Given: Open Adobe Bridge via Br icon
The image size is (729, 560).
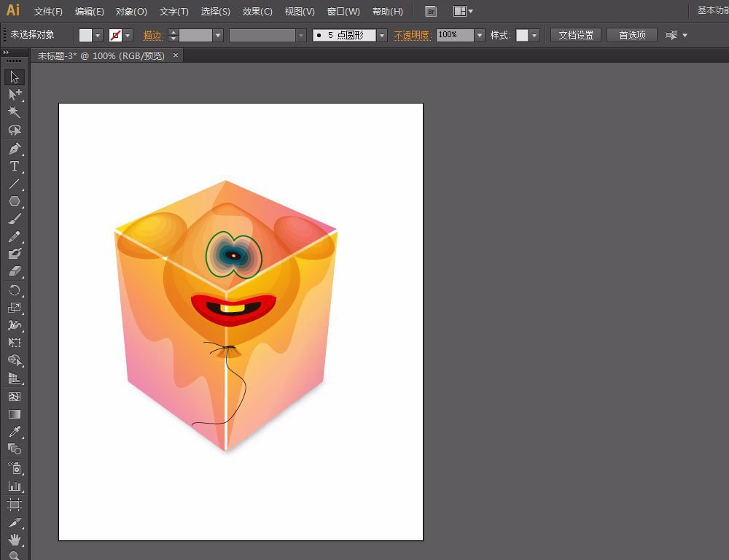Looking at the screenshot, I should click(x=431, y=12).
